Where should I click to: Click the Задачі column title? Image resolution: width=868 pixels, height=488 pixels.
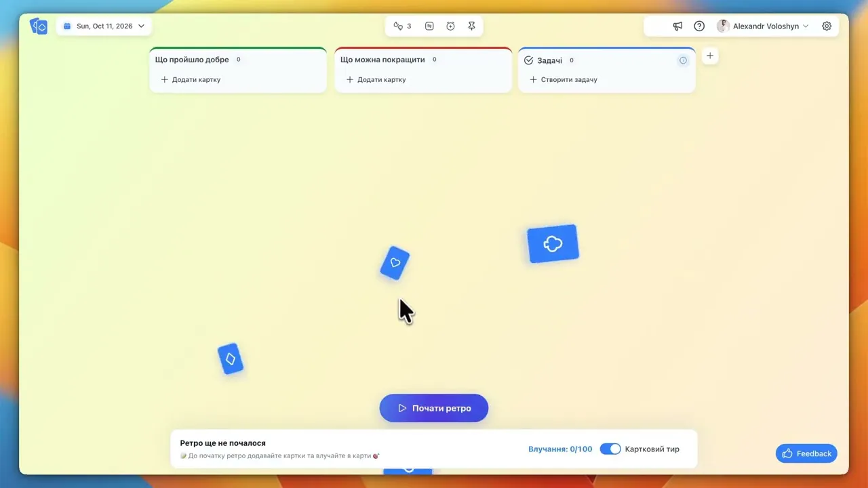(549, 60)
